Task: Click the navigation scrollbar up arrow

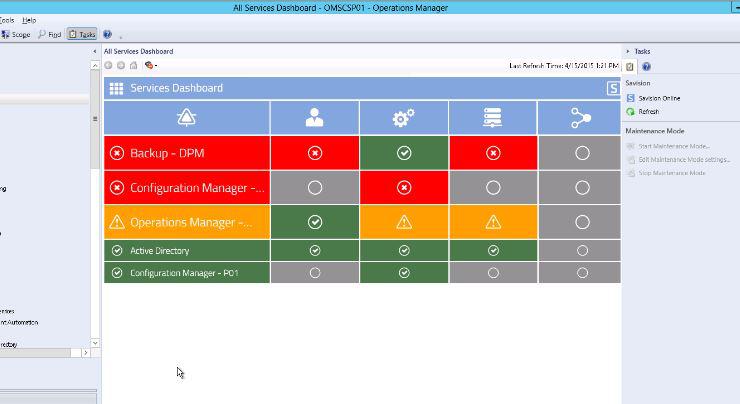Action: tap(95, 65)
